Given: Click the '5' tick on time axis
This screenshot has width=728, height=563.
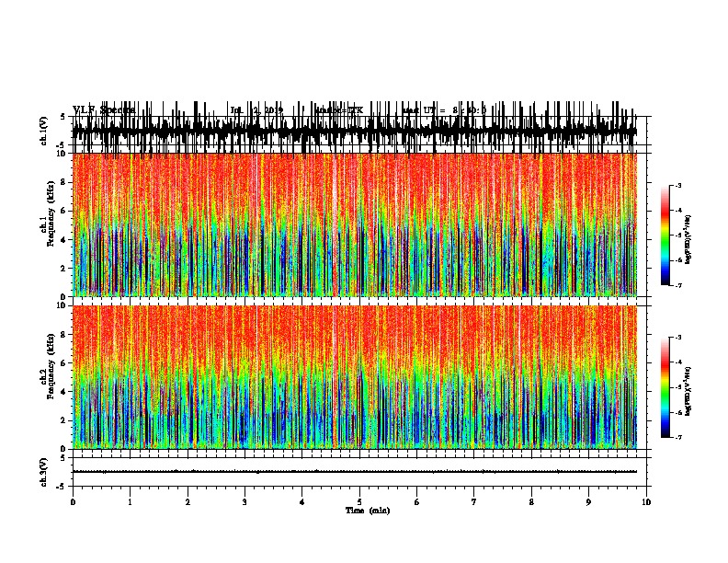Looking at the screenshot, I should click(359, 502).
